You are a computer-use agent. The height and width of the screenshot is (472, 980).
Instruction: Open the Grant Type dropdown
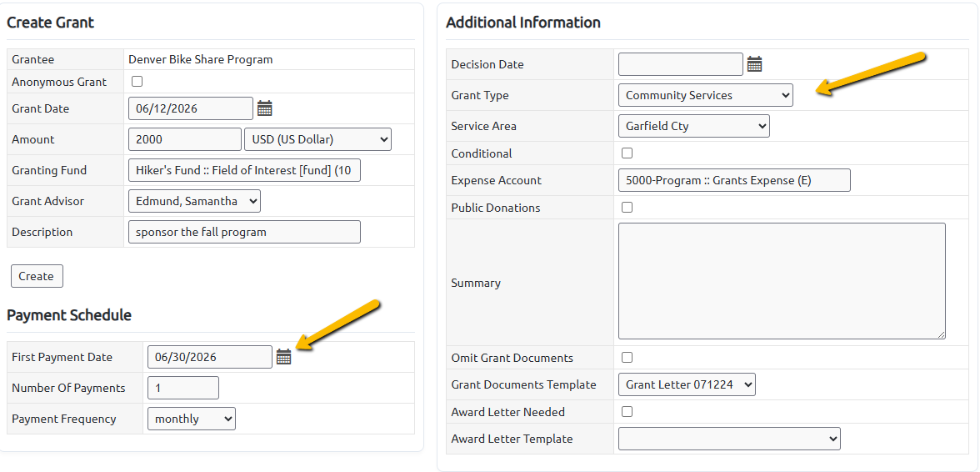[x=706, y=95]
